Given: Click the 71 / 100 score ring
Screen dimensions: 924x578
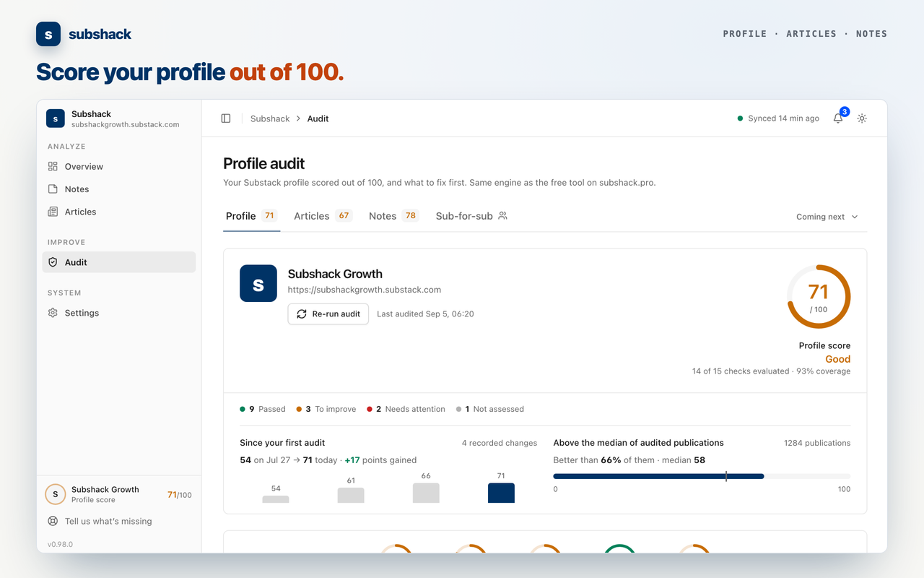Looking at the screenshot, I should coord(819,297).
